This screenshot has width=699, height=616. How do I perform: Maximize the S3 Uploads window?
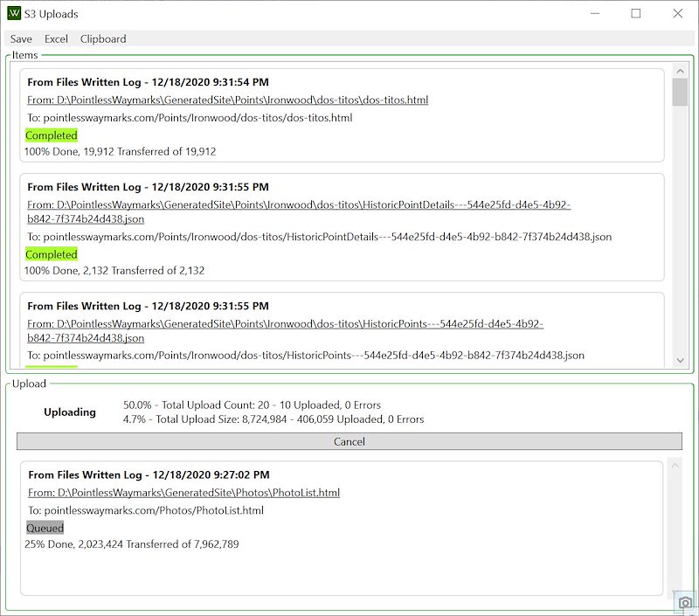[636, 13]
